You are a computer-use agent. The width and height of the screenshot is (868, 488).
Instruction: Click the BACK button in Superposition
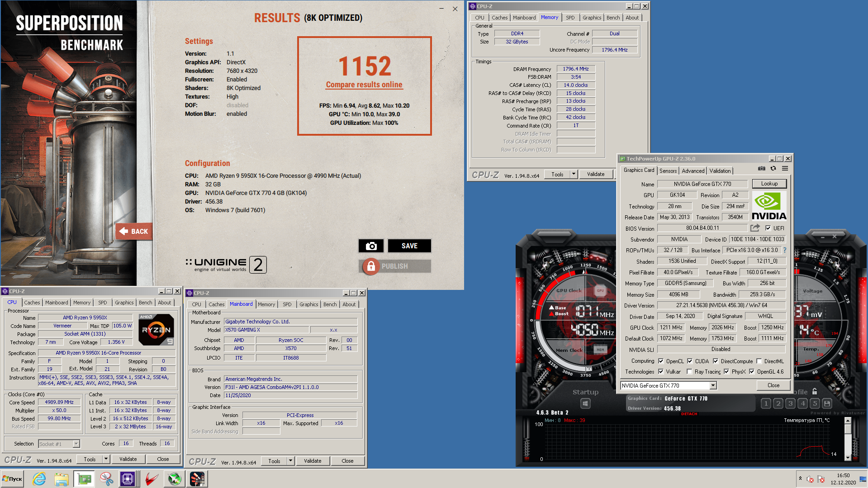coord(134,231)
